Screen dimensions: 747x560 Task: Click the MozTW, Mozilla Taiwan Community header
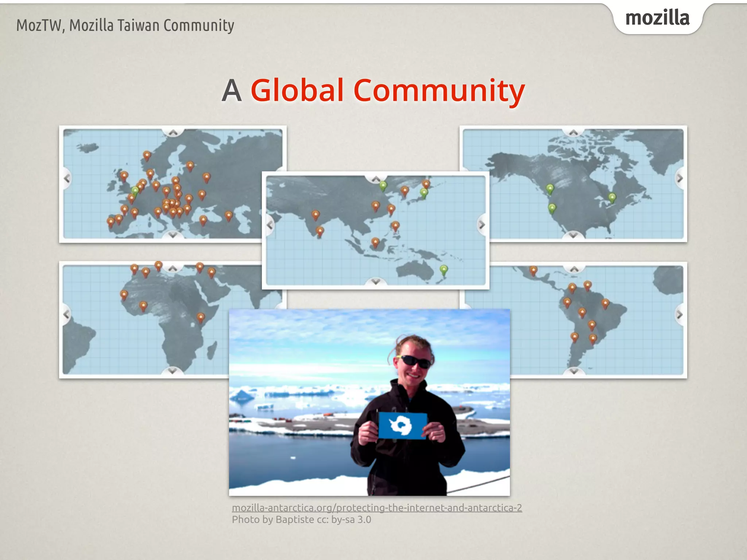[125, 26]
